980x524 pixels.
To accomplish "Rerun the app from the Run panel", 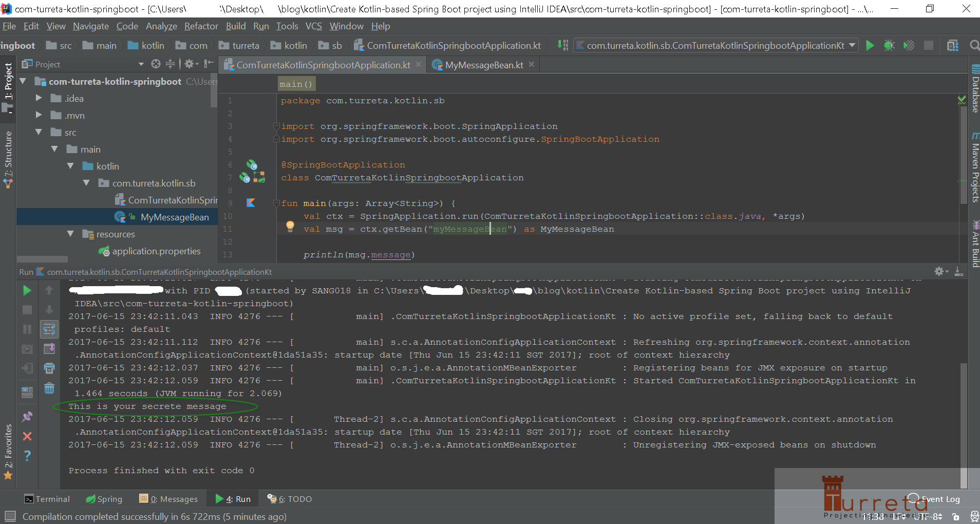I will pos(27,291).
